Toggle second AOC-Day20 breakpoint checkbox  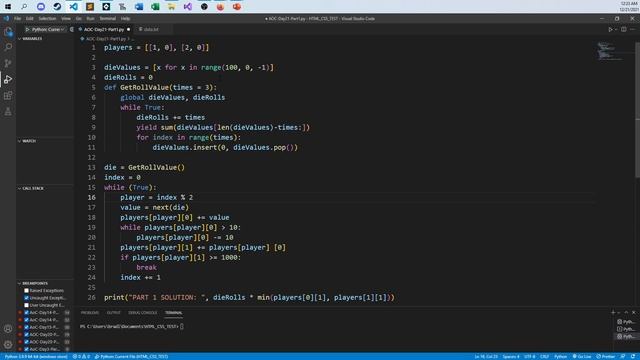point(27,342)
